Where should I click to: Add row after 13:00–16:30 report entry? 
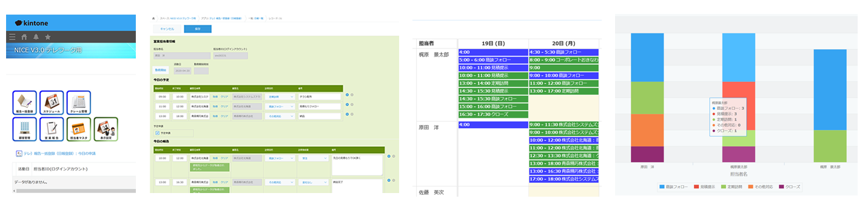click(x=389, y=180)
